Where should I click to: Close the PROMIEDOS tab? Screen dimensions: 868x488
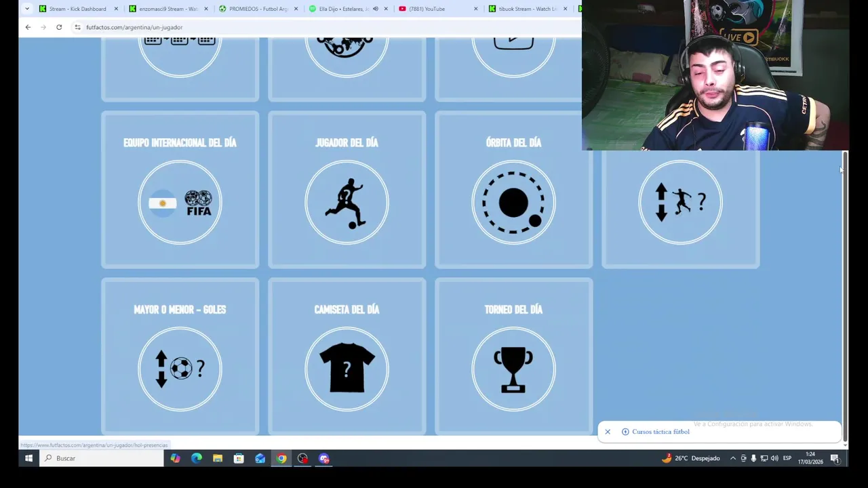pyautogui.click(x=296, y=9)
